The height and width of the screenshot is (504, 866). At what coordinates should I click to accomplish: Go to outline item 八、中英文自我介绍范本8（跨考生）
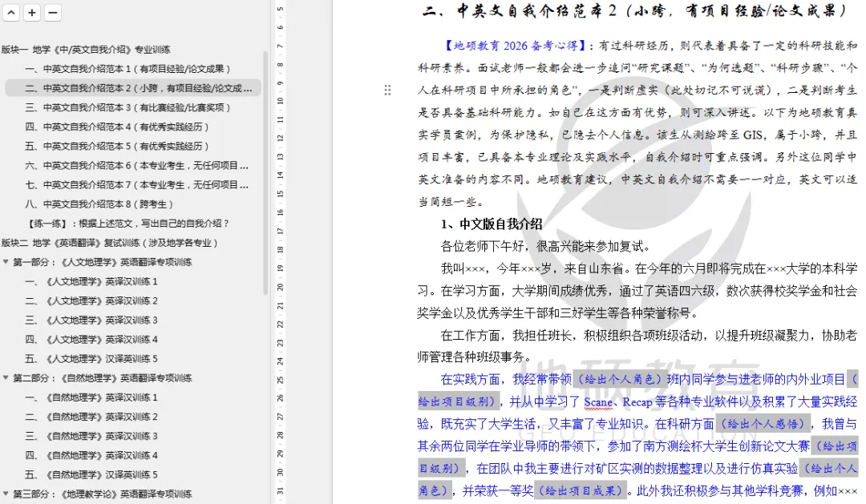pyautogui.click(x=99, y=204)
